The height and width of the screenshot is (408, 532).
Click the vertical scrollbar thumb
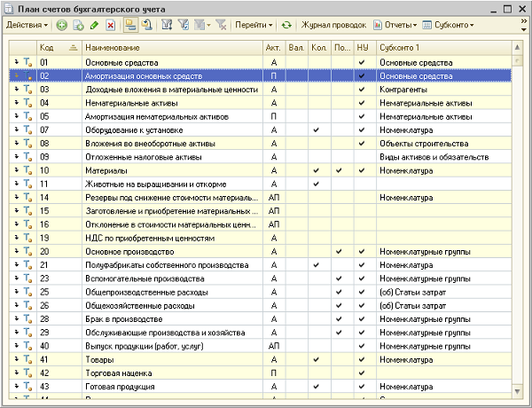(517, 61)
